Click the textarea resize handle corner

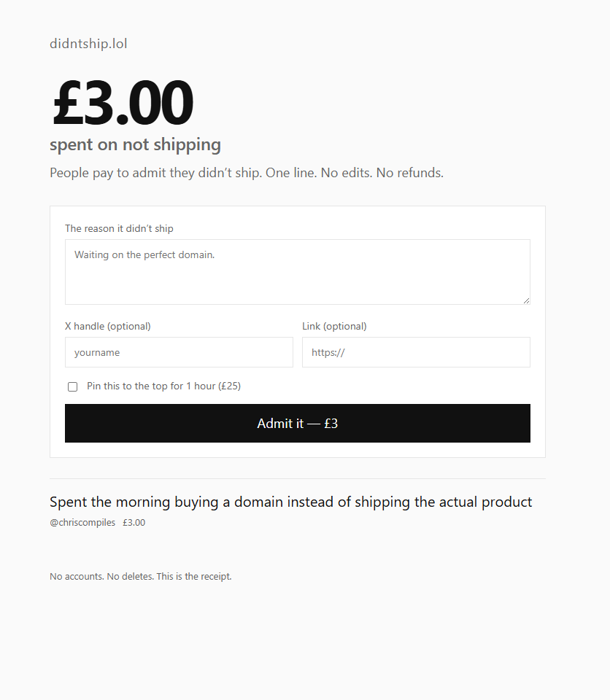[x=526, y=301]
